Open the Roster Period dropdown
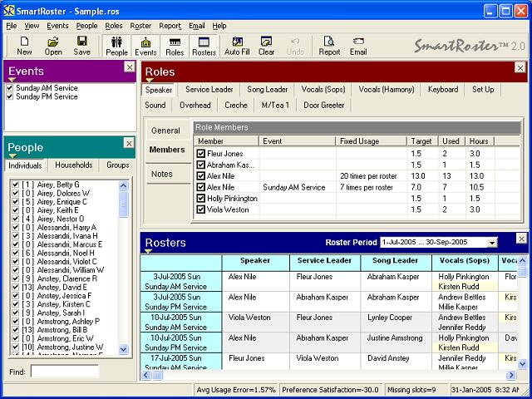The width and height of the screenshot is (532, 399). coord(492,243)
